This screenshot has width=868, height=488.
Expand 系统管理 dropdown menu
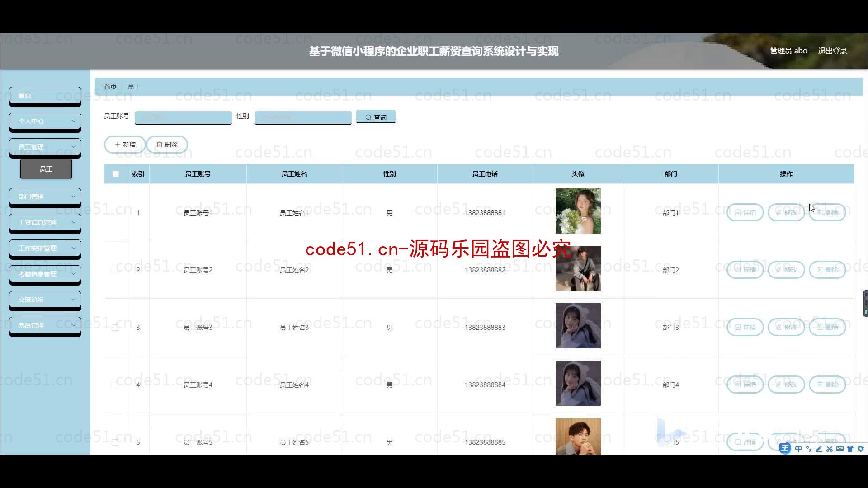point(45,325)
